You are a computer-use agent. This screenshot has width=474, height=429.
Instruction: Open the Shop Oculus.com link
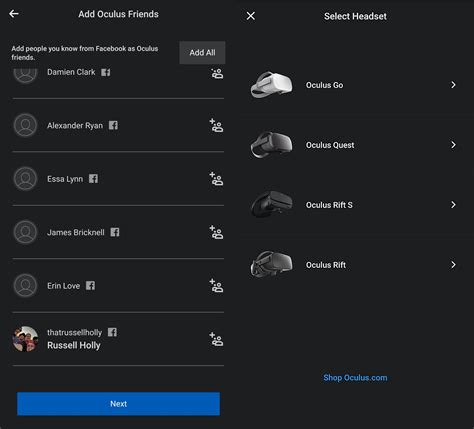355,378
